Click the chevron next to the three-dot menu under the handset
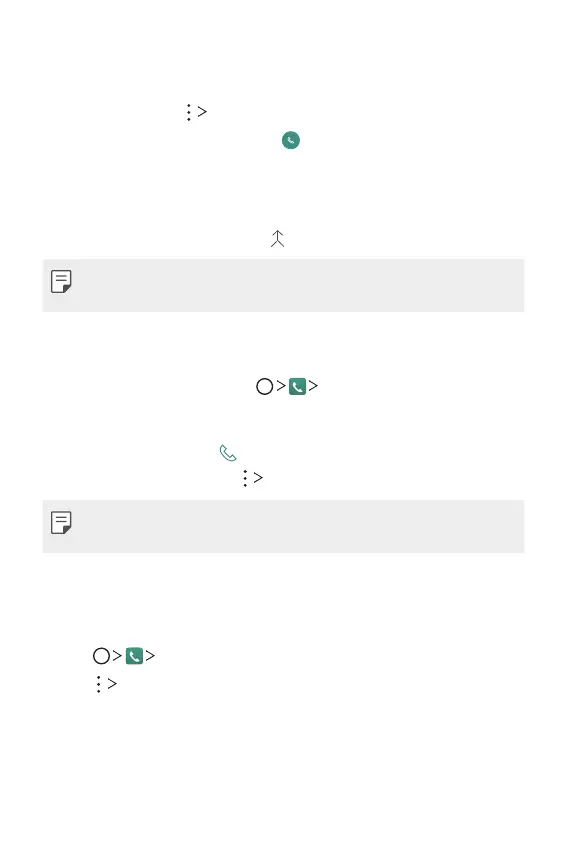 tap(258, 478)
